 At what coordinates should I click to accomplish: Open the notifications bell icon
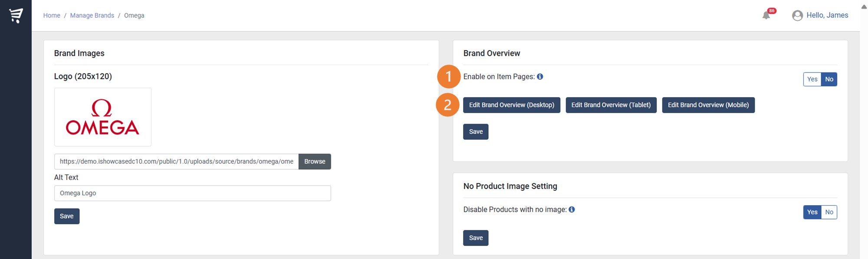[x=766, y=16]
